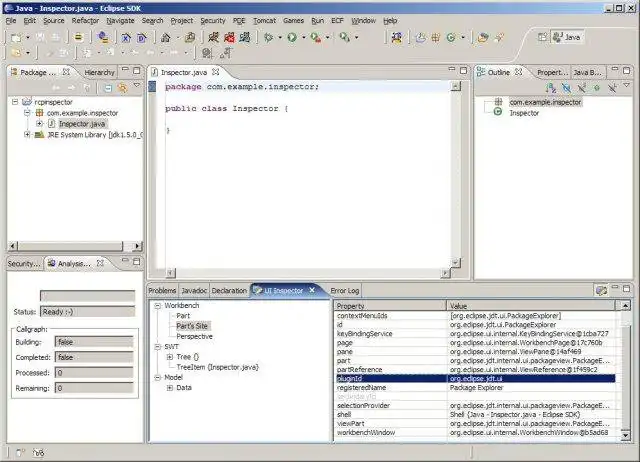Open the Refactor menu
Image resolution: width=640 pixels, height=462 pixels.
tap(85, 20)
